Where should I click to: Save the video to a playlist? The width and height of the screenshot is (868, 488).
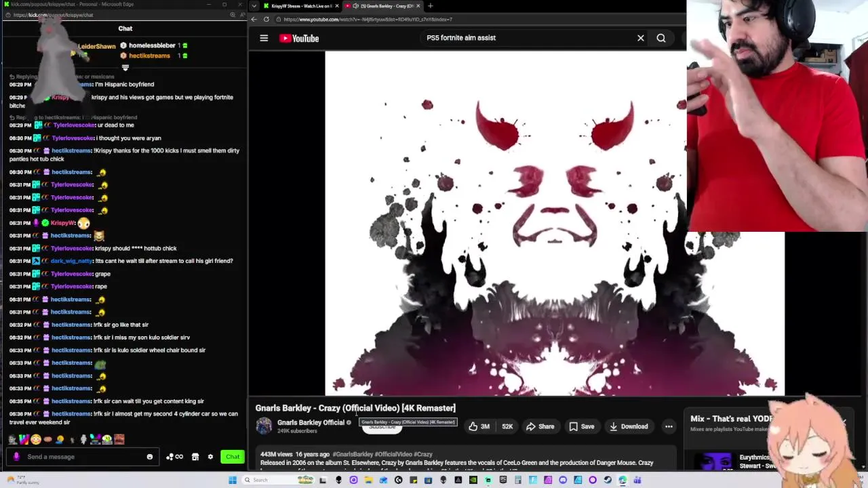tap(582, 426)
